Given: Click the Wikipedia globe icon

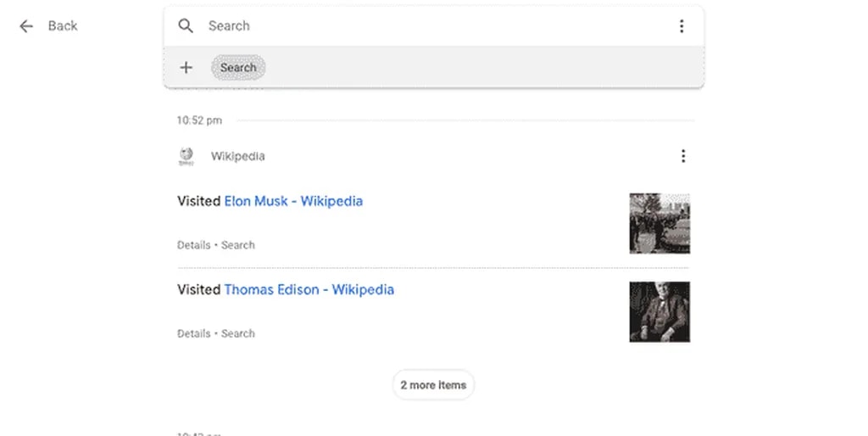Looking at the screenshot, I should (186, 156).
